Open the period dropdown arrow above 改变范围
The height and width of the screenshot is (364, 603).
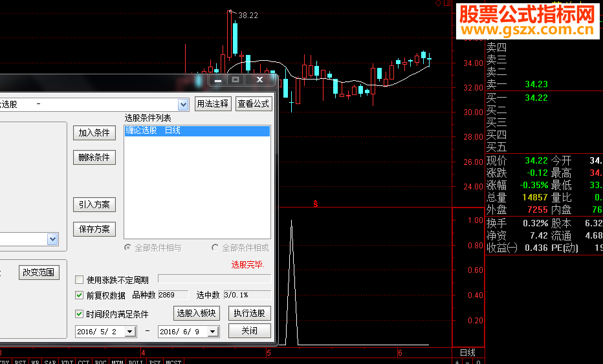tap(52, 239)
